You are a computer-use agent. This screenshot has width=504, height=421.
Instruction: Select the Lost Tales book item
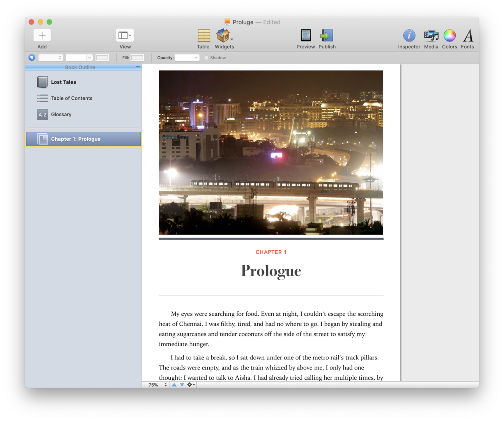coord(64,82)
